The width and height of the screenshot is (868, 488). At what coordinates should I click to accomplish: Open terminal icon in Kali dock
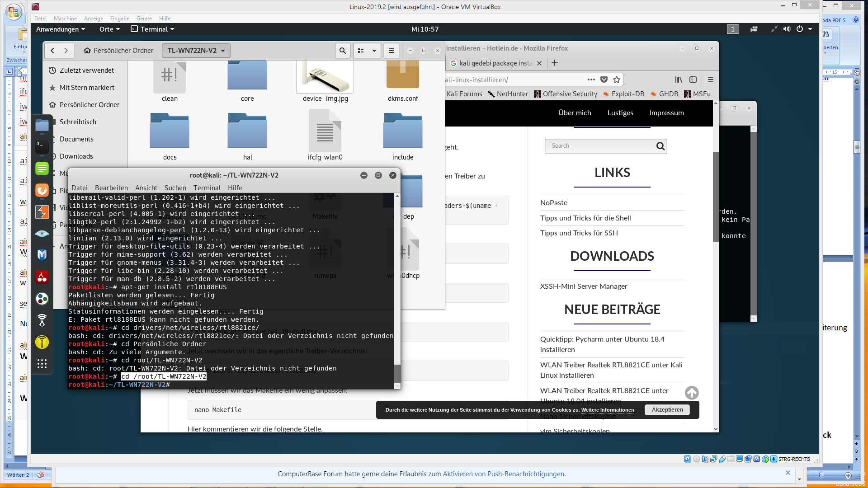tap(42, 146)
